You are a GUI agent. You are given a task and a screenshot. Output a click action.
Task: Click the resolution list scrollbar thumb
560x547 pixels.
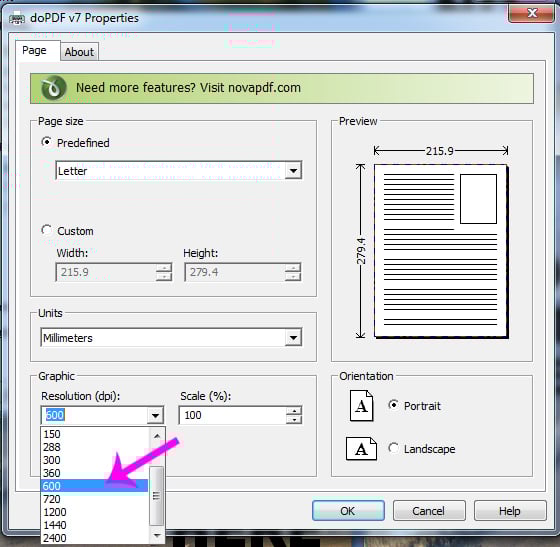point(156,496)
